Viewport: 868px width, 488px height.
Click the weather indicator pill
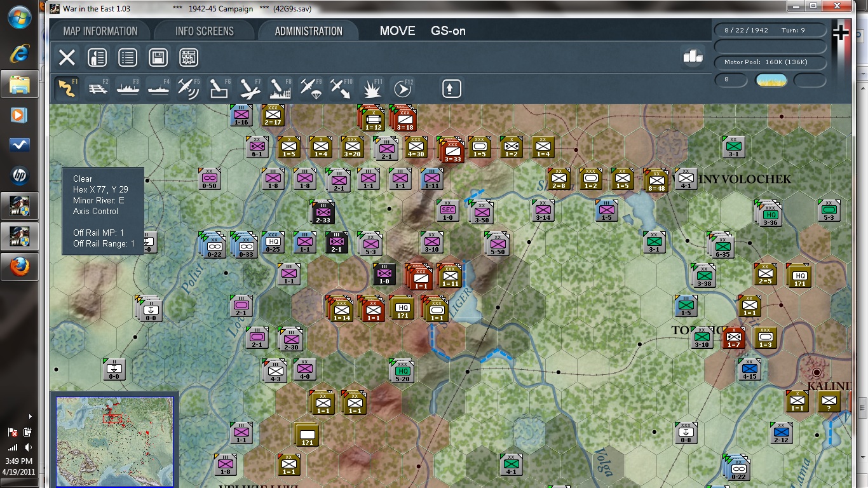click(x=771, y=80)
